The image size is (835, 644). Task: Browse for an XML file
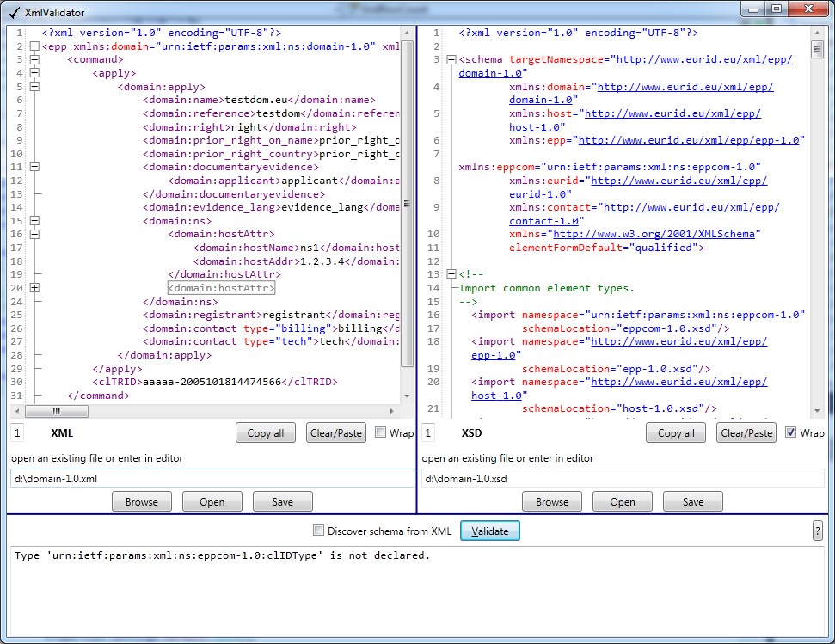click(x=142, y=501)
